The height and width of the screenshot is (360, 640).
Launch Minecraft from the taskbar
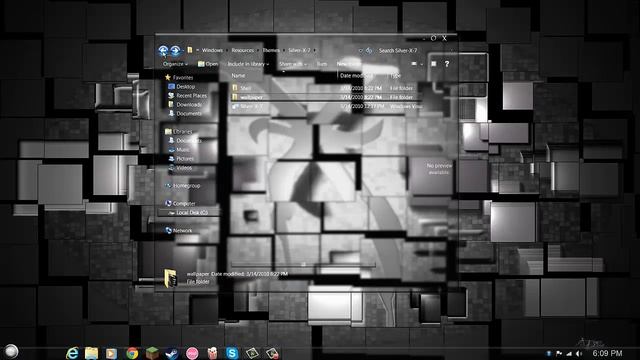point(152,353)
